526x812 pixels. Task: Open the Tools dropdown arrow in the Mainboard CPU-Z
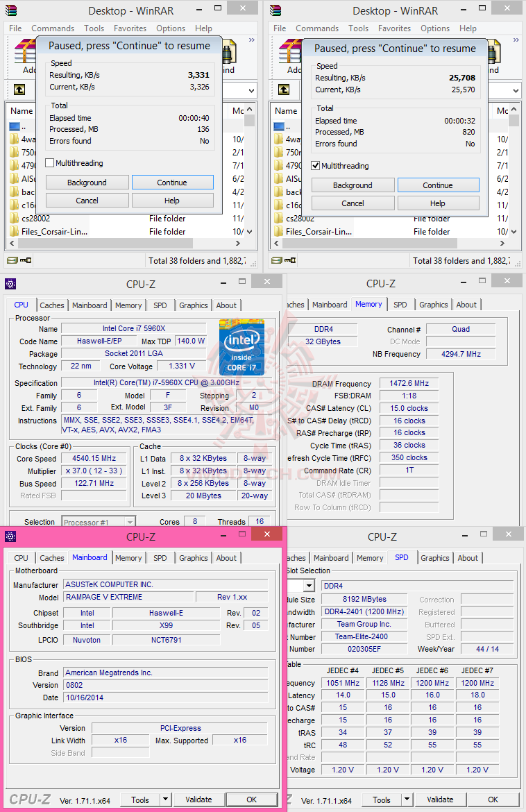click(x=165, y=800)
